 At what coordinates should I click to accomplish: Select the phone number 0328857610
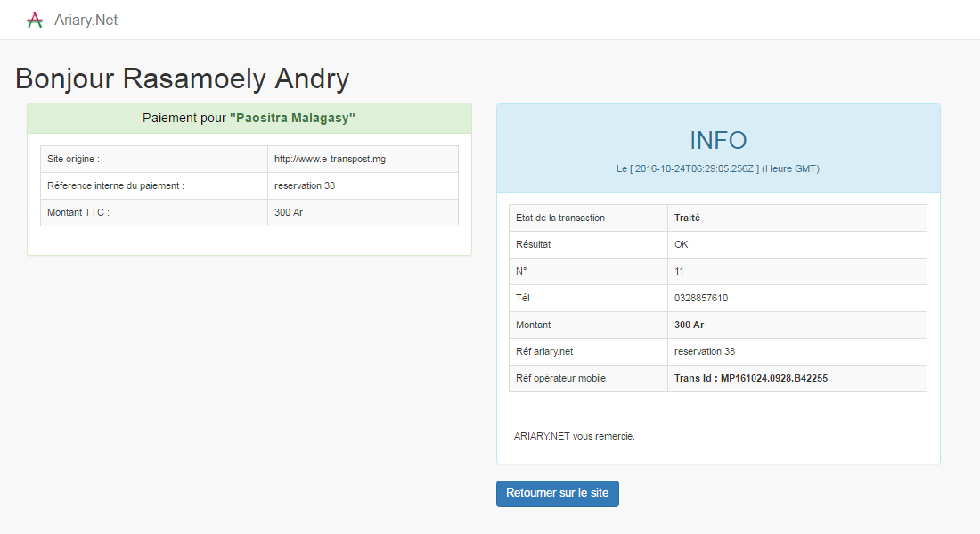701,298
